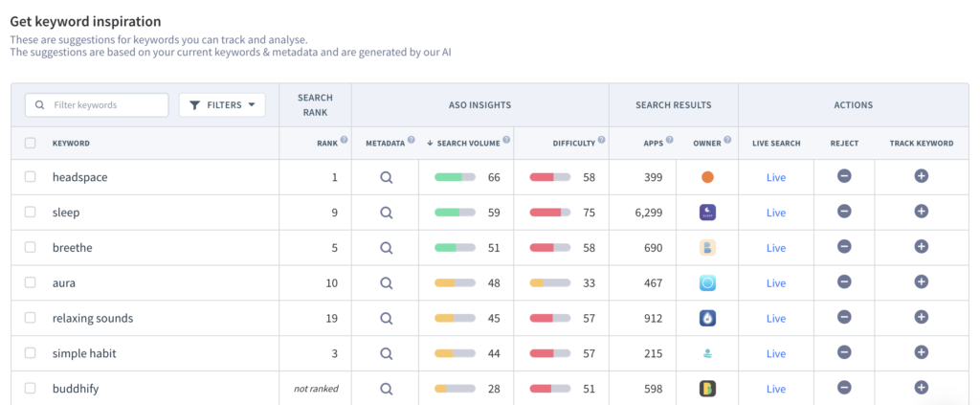Reject the headspace keyword suggestion
The width and height of the screenshot is (980, 405).
point(844,176)
